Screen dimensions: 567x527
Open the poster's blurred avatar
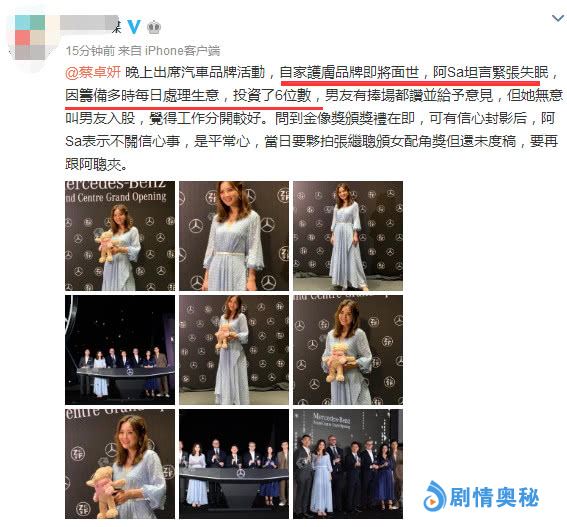pyautogui.click(x=30, y=38)
